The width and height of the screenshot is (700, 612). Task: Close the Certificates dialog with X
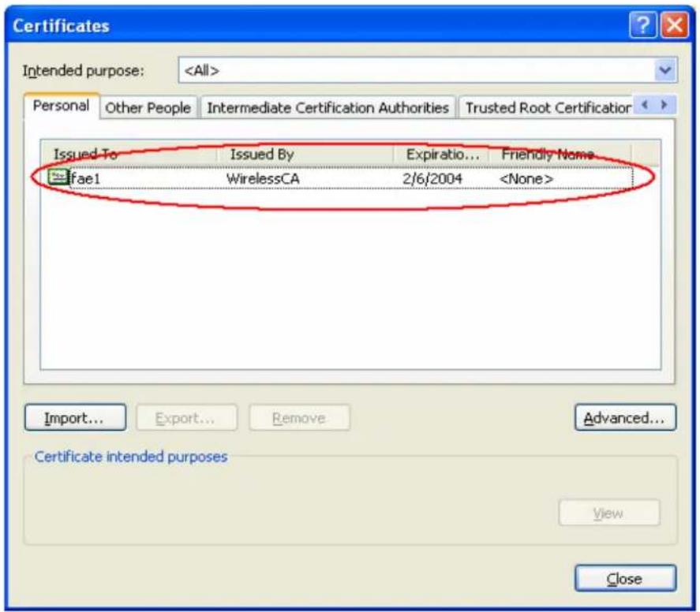674,25
